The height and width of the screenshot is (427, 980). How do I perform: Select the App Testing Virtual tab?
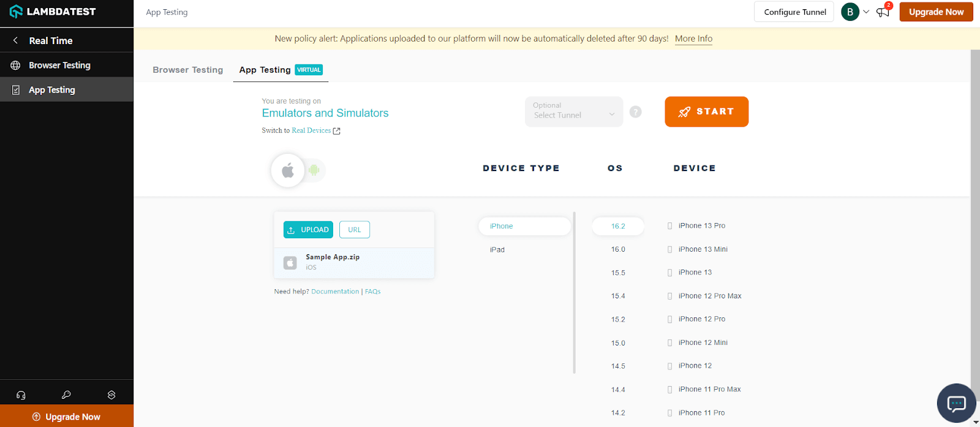point(281,70)
